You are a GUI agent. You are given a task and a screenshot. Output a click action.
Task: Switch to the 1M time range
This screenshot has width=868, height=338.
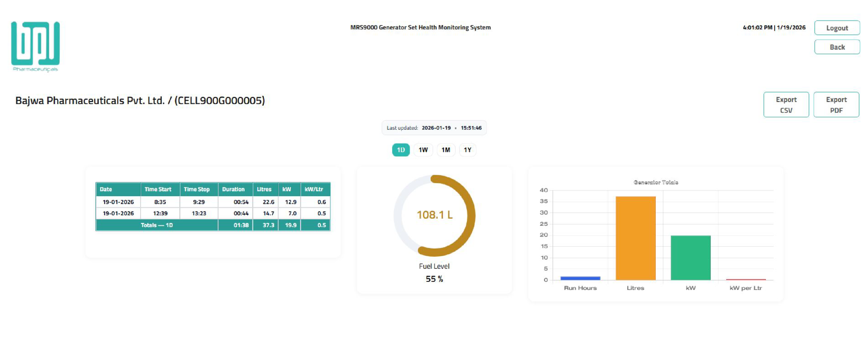(x=446, y=150)
